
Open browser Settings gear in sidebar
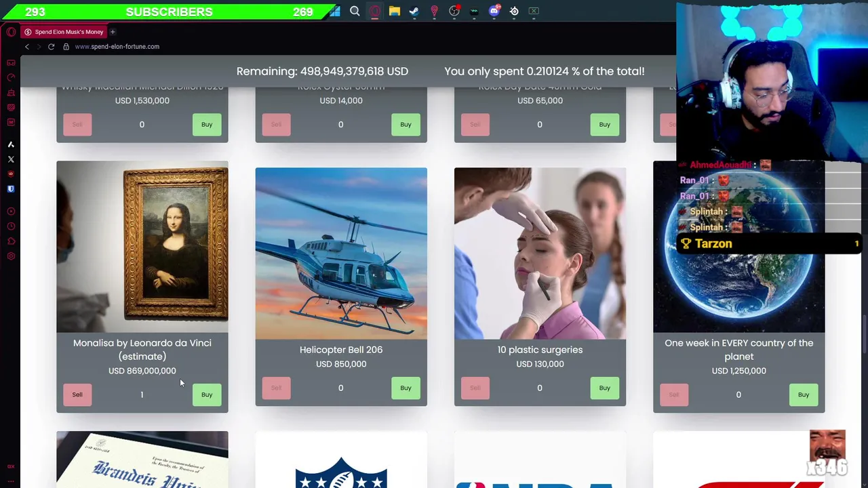(x=11, y=256)
